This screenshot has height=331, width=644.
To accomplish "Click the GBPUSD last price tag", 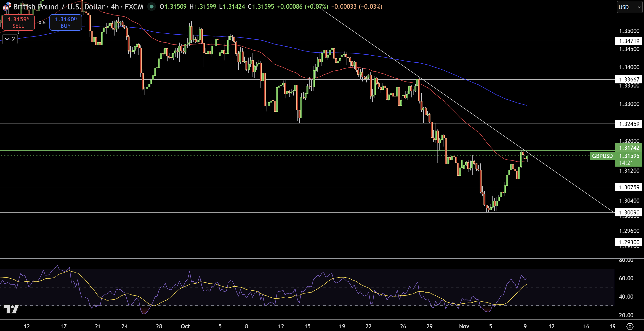I will point(602,156).
